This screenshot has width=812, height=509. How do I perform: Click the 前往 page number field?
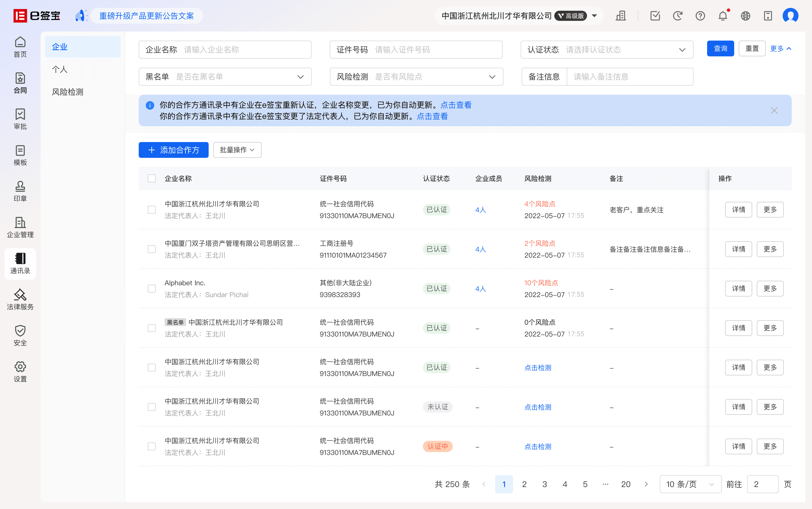pyautogui.click(x=762, y=484)
